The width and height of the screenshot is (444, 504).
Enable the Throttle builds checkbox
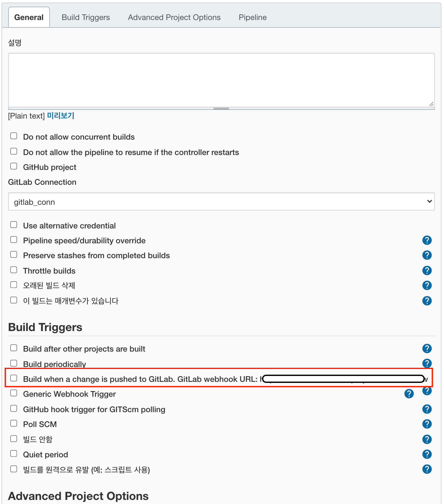tap(14, 270)
